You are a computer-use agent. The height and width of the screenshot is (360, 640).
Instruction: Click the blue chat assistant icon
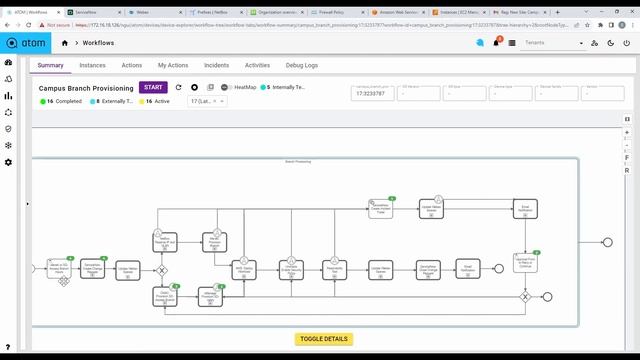pos(480,42)
